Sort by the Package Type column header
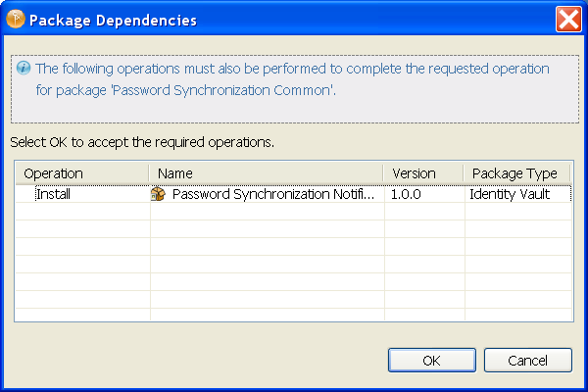 [516, 173]
